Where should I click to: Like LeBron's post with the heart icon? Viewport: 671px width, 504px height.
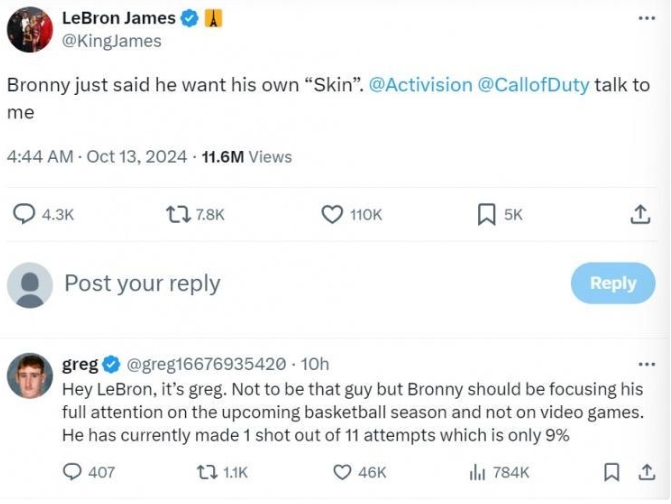tap(333, 213)
